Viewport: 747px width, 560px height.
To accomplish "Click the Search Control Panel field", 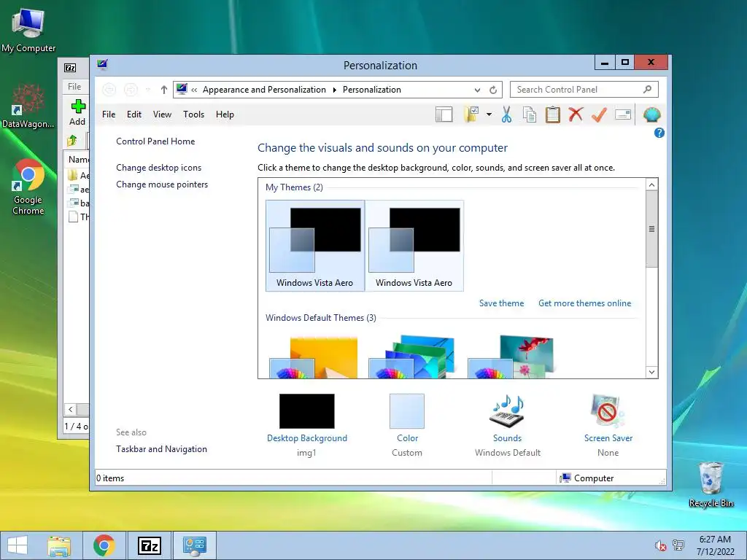I will (584, 90).
